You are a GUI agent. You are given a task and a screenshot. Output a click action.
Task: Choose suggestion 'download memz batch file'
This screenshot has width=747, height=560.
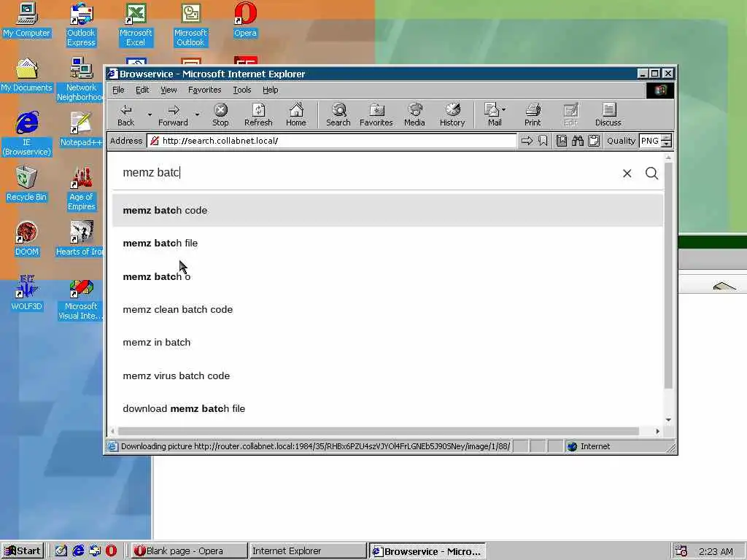(387, 408)
